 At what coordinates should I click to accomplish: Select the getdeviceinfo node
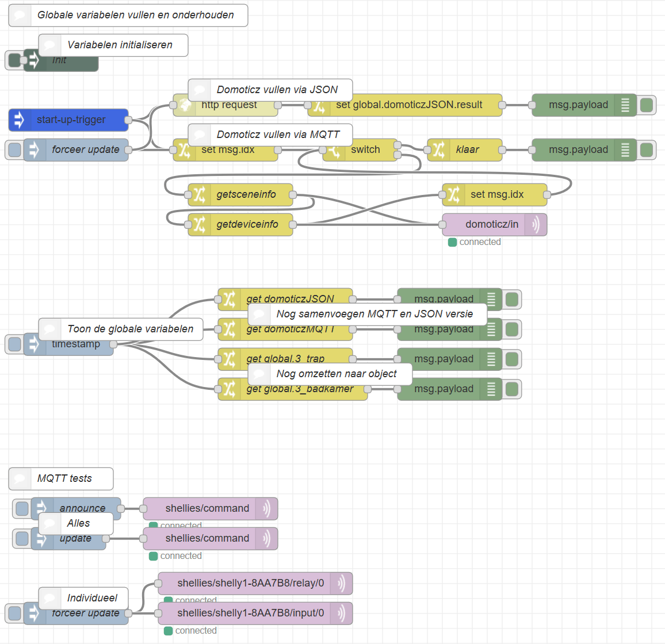pyautogui.click(x=240, y=224)
